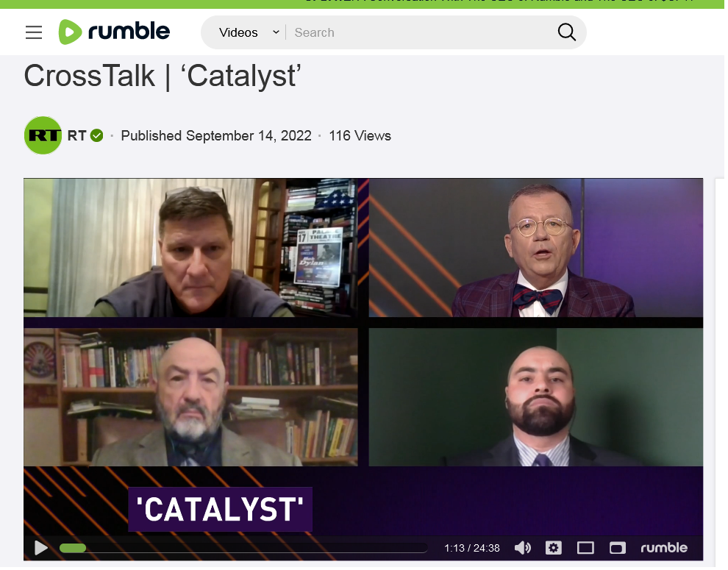
Task: Expand the Videos search type dropdown
Action: click(250, 32)
